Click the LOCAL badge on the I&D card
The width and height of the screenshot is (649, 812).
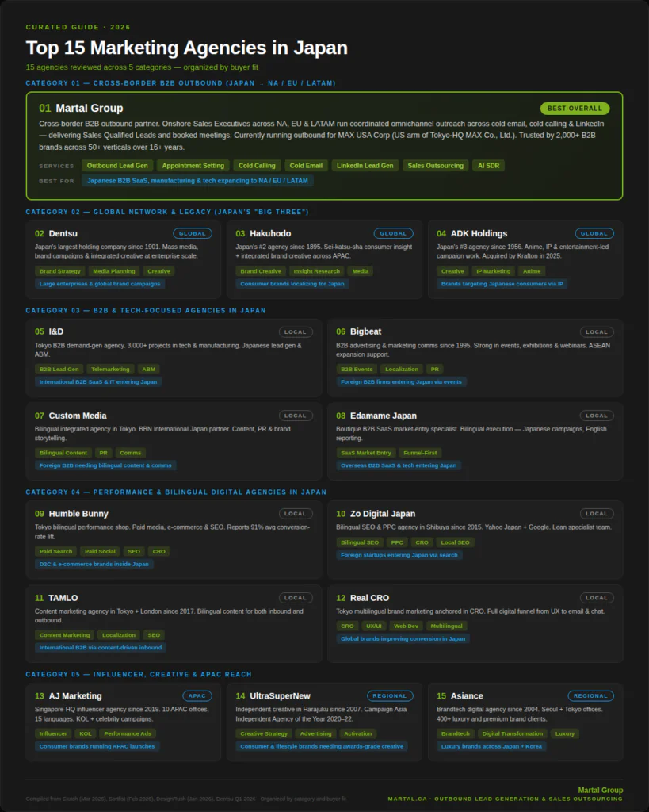296,332
